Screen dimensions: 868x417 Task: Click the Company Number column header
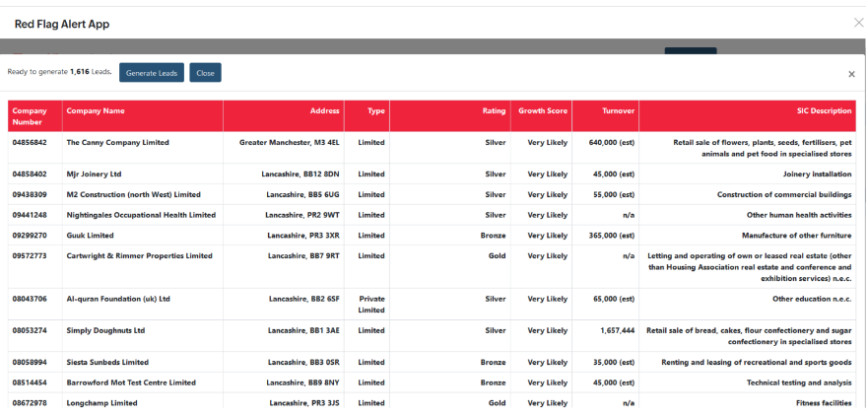click(34, 116)
